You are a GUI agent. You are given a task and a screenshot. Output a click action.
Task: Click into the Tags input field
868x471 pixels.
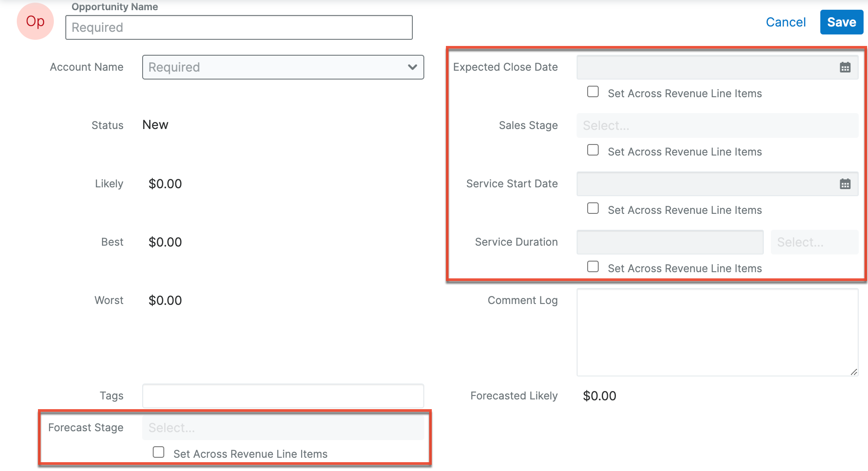[283, 396]
